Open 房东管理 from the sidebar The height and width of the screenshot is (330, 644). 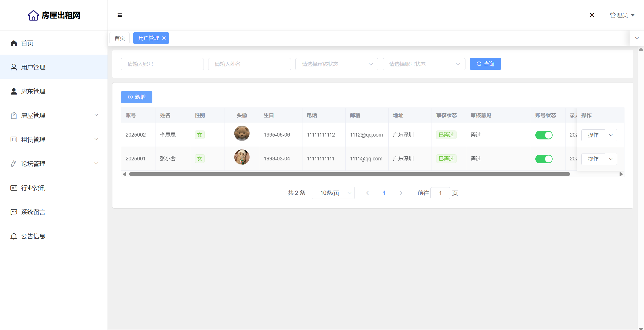tap(33, 91)
